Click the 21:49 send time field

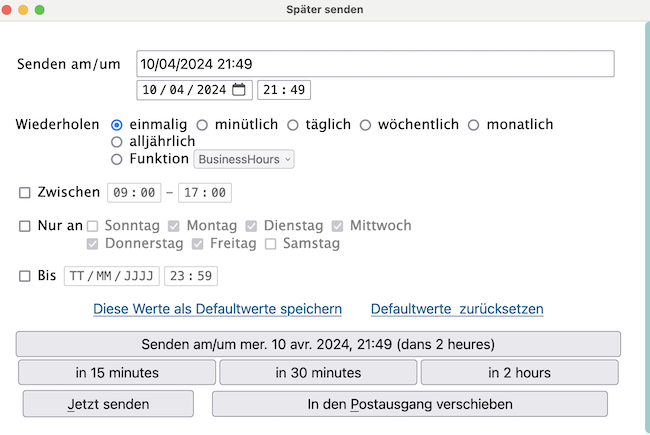click(284, 90)
